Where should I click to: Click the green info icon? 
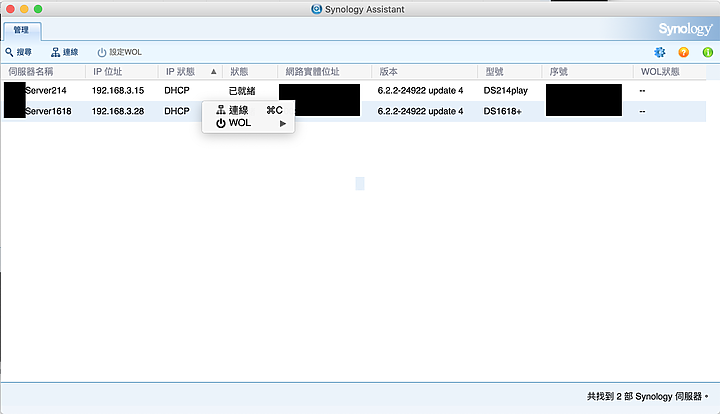click(x=708, y=52)
